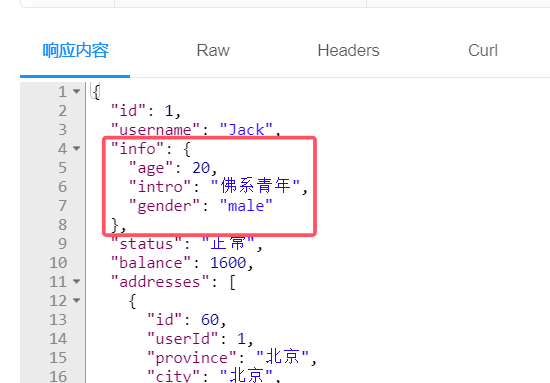Viewport: 550px width, 383px height.
Task: Click the "city" key on line 16
Action: coord(173,376)
